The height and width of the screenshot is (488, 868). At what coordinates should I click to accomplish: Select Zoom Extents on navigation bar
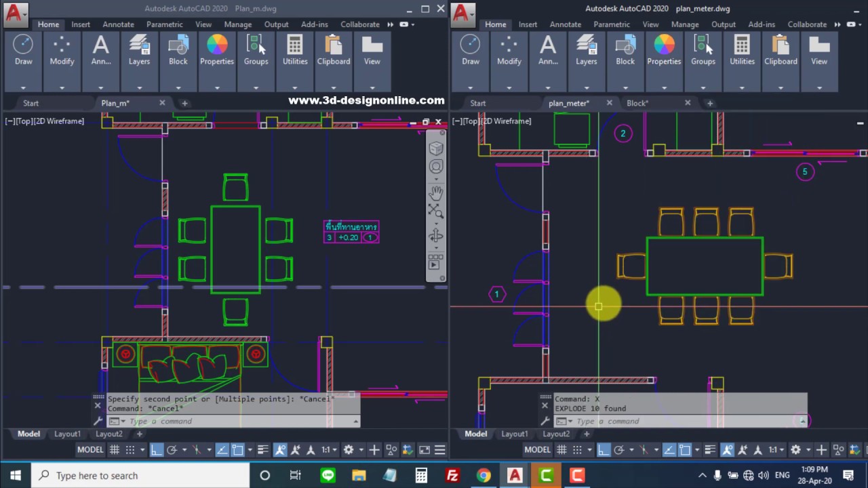[x=436, y=211]
